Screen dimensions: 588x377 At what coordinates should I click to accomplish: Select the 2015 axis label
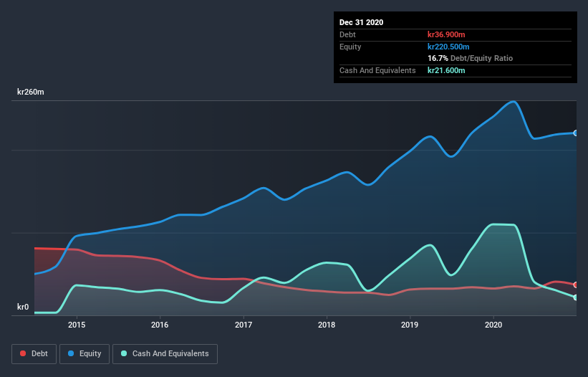[77, 325]
